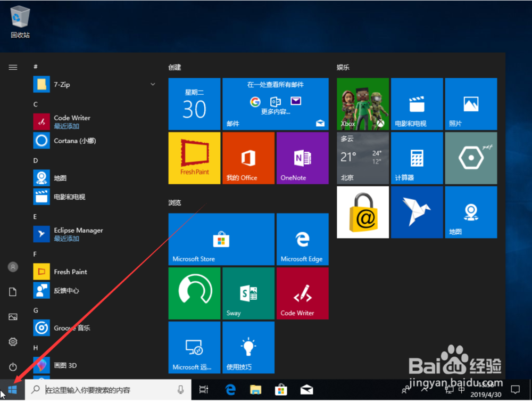Click the microphone icon in the search bar

tap(181, 389)
